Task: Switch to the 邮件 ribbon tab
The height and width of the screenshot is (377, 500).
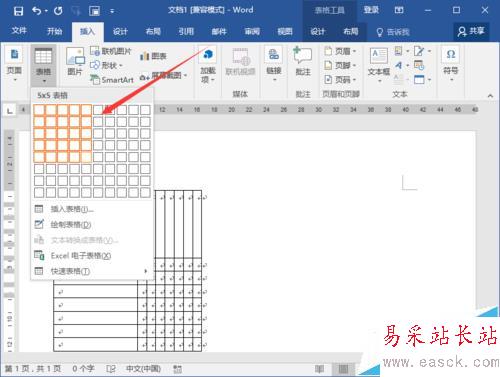Action: click(219, 32)
